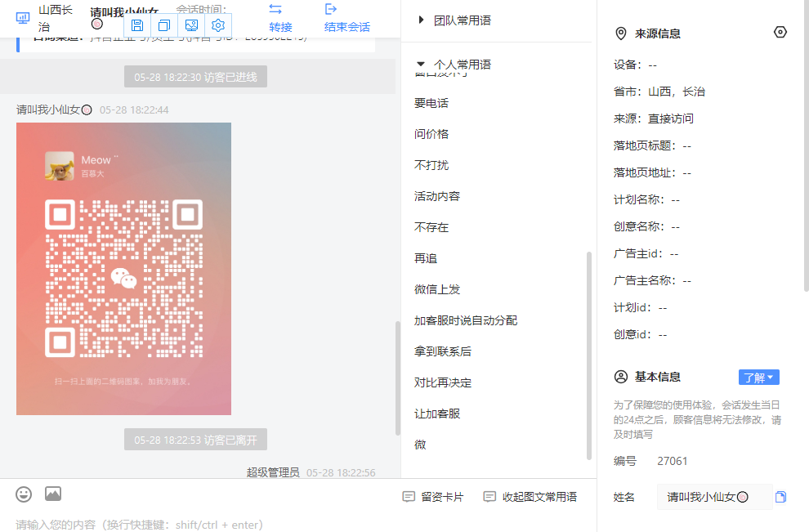Click the 编号 value 27061
The width and height of the screenshot is (809, 532).
(673, 461)
